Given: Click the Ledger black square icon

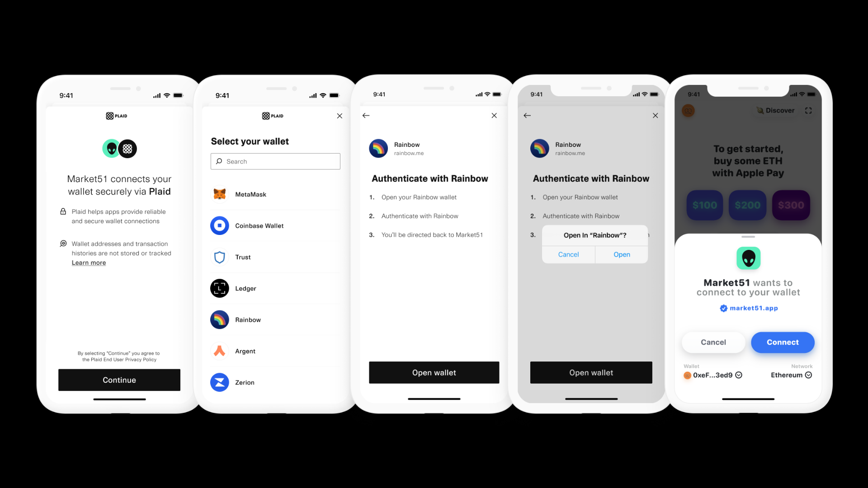Looking at the screenshot, I should 220,288.
